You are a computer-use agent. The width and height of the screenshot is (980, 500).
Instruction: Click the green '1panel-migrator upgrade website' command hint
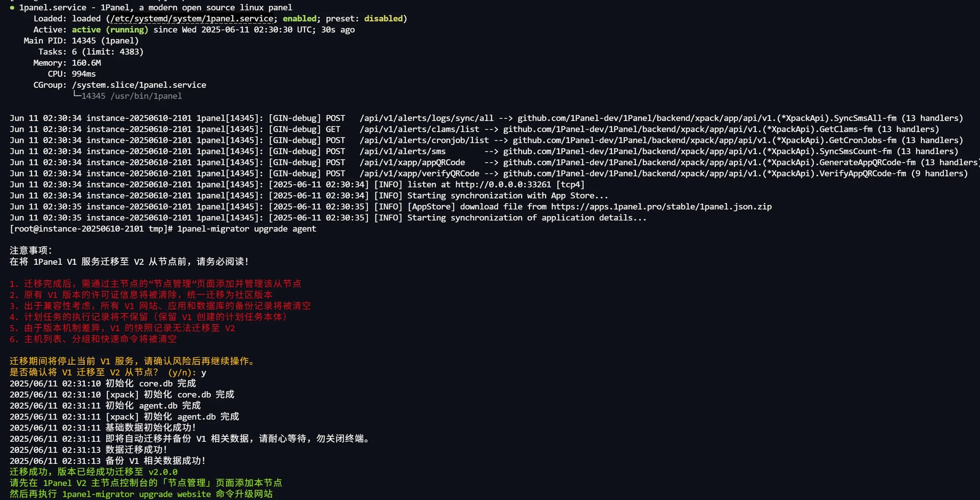pos(136,494)
